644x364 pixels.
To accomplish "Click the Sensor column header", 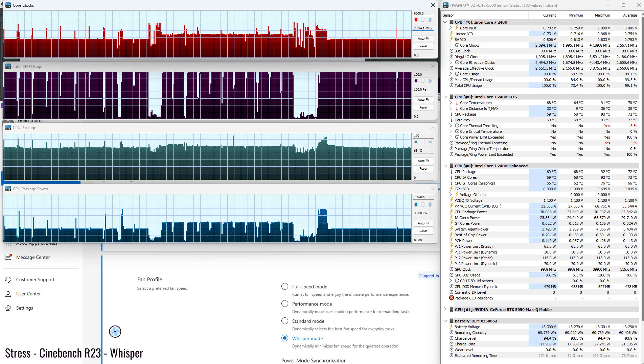I will tap(485, 15).
